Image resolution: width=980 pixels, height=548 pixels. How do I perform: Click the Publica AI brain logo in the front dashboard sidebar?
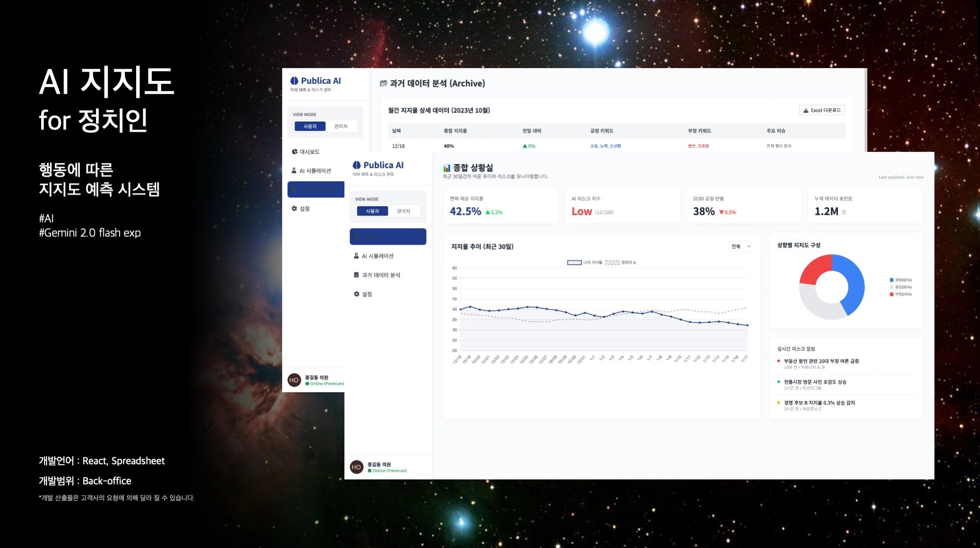point(357,166)
